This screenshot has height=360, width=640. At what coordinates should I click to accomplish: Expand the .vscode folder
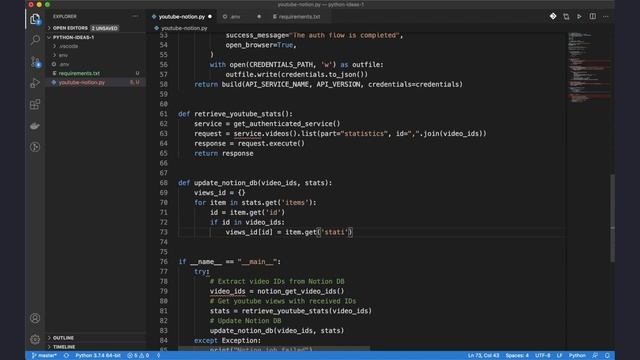point(69,46)
